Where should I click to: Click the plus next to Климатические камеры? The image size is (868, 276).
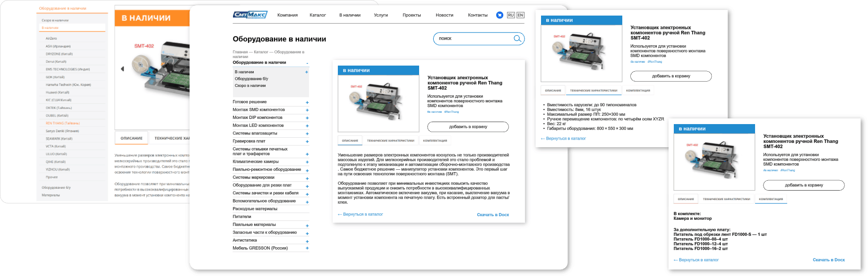tap(307, 162)
